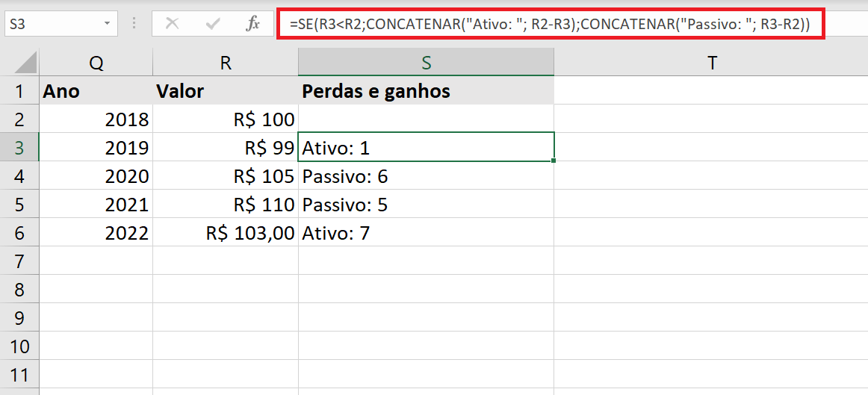Select the cell showing Passivo: 6

tap(426, 176)
